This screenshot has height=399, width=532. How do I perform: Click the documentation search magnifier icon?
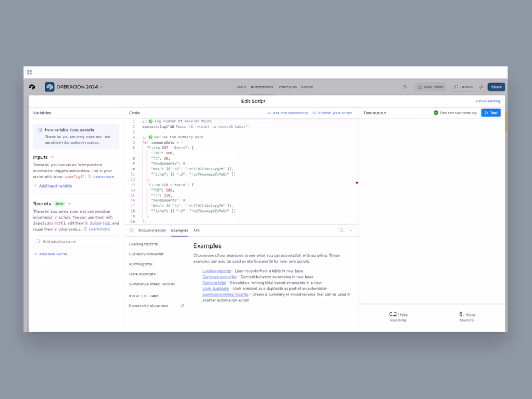(x=342, y=230)
